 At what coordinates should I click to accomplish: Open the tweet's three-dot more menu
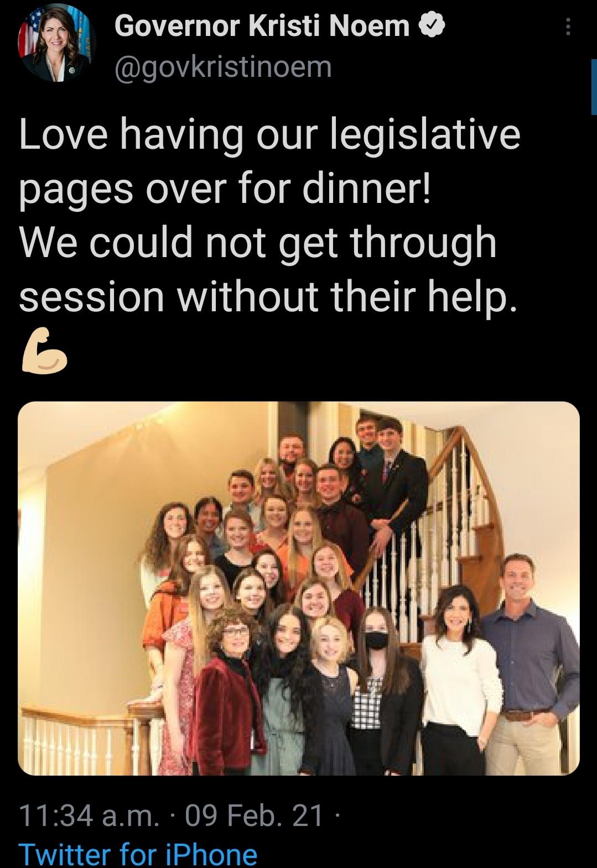[568, 26]
